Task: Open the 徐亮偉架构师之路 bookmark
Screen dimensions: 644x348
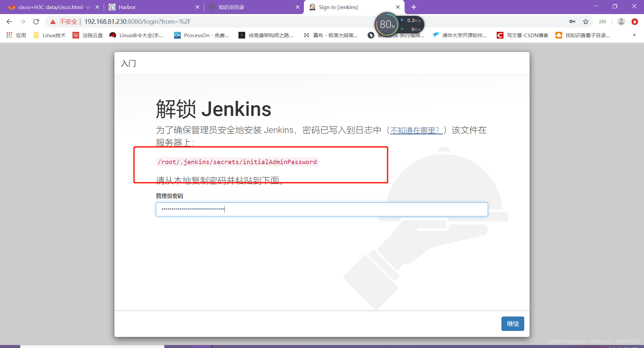Action: point(266,35)
